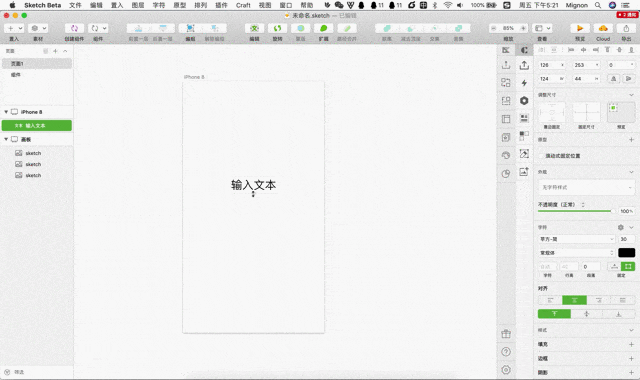Click the black text color swatch
640x380 pixels.
[627, 253]
